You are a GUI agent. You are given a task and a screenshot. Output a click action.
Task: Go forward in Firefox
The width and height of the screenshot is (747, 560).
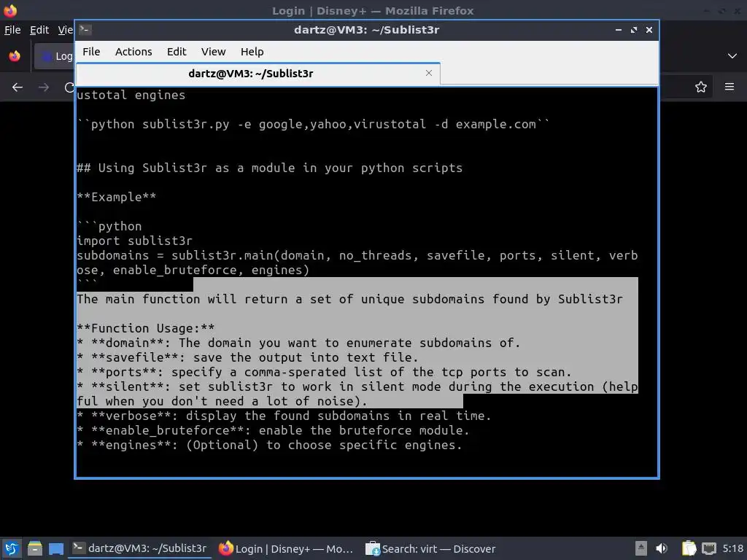pos(44,87)
